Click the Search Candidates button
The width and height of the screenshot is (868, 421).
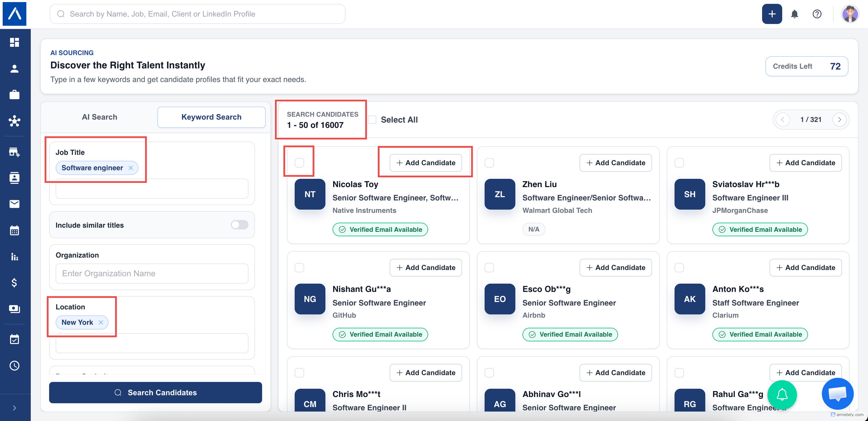[x=155, y=392]
